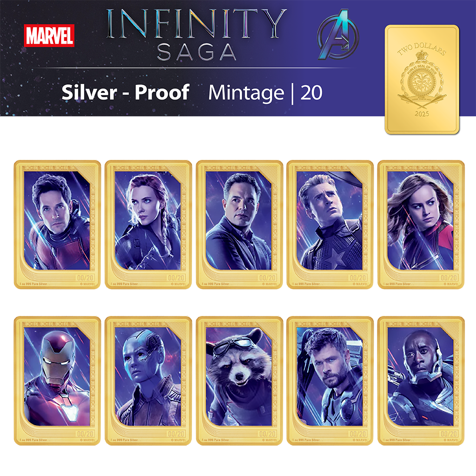
Task: Click 1 oz 999 Pure Silver text on Ant-Man card
Action: [33, 284]
